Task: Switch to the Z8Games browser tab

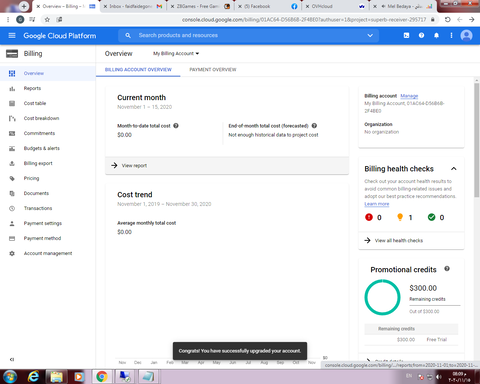Action: tap(200, 6)
